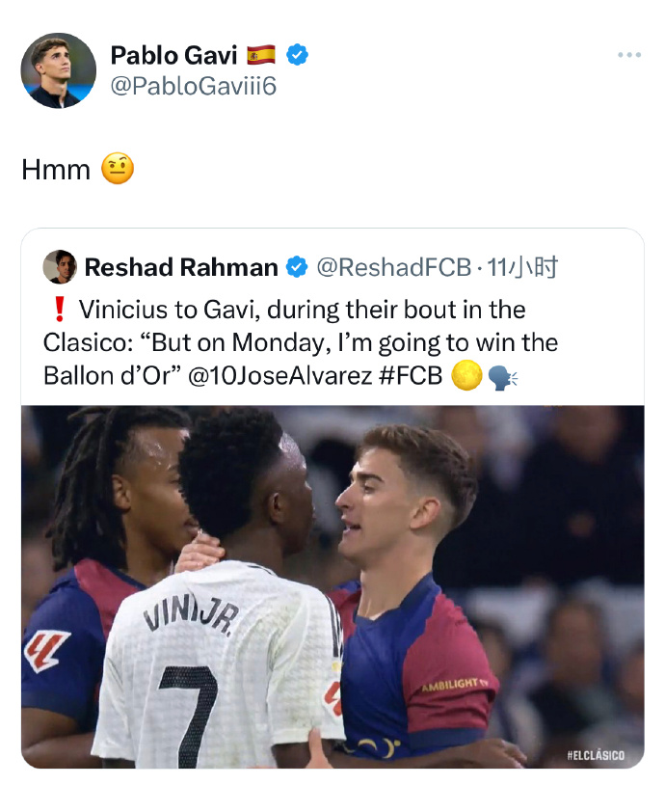Open the @PabloGaviii6 handle

click(x=193, y=86)
